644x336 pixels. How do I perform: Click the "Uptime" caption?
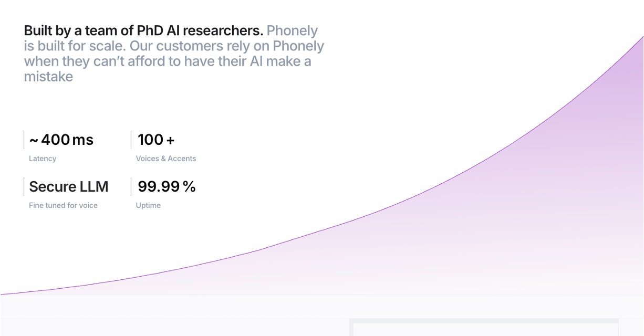coord(148,205)
